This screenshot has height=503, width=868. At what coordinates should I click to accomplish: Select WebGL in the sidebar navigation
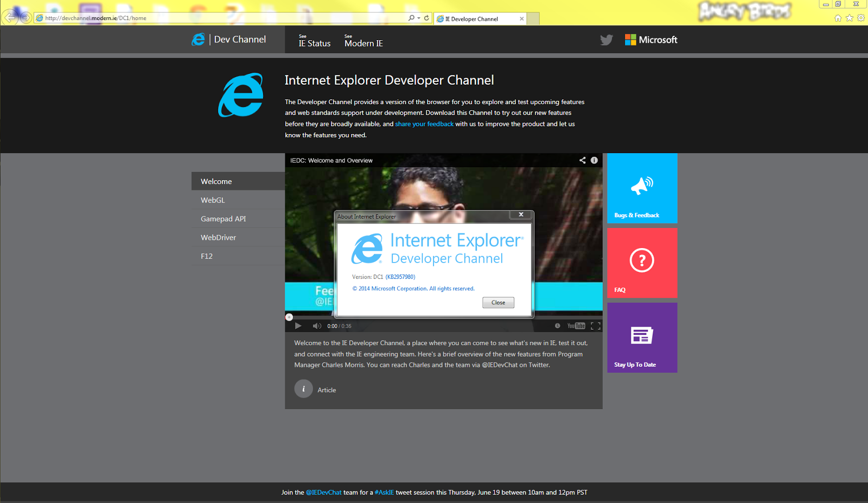click(x=213, y=200)
